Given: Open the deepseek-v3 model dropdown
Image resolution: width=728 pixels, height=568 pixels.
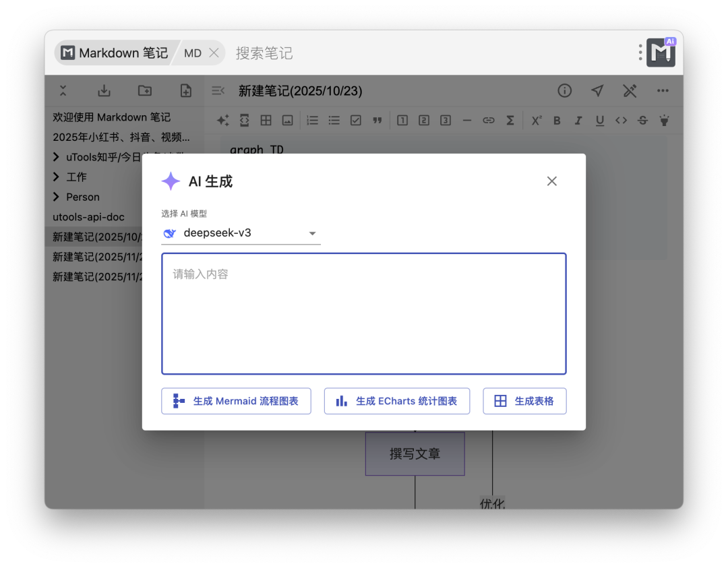Looking at the screenshot, I should pyautogui.click(x=241, y=233).
